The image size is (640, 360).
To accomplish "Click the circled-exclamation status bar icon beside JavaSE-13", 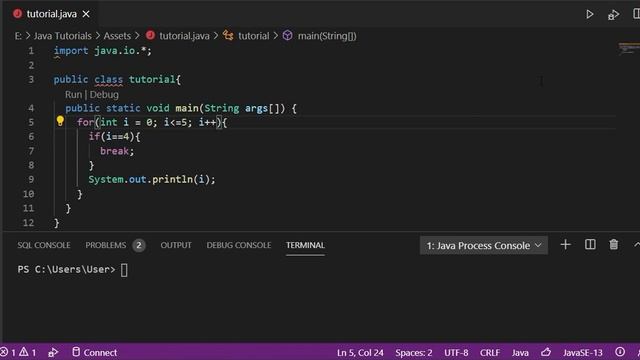I will 620,352.
